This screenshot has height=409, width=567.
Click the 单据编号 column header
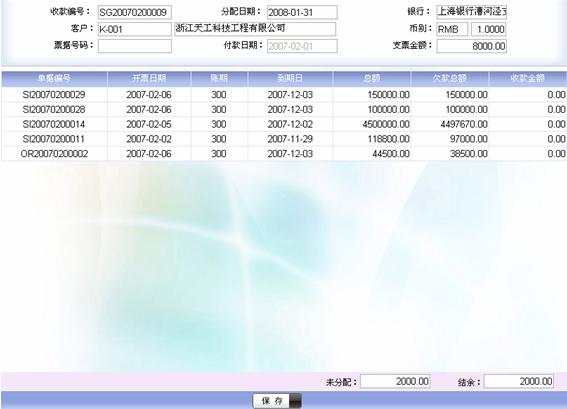tap(54, 78)
